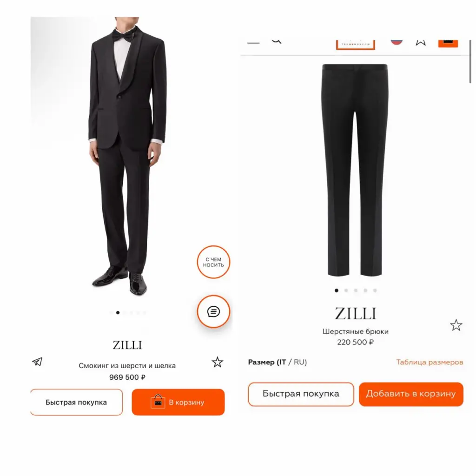Switch size system to IT
This screenshot has height=476, width=476.
tap(283, 362)
